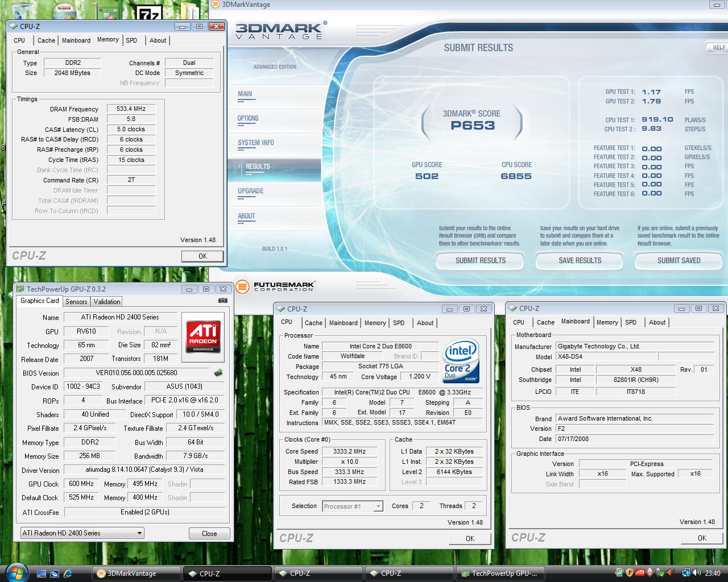Open About tab in CPU-Z Mainboard window
Viewport: 728px width, 582px height.
click(657, 322)
